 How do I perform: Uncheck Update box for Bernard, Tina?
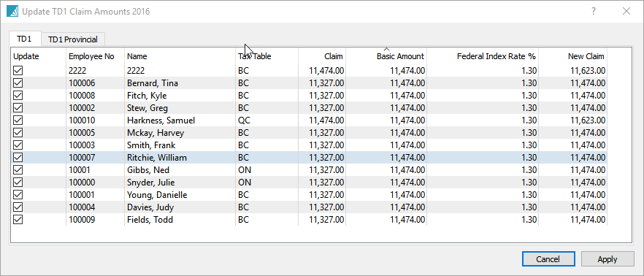coord(18,83)
